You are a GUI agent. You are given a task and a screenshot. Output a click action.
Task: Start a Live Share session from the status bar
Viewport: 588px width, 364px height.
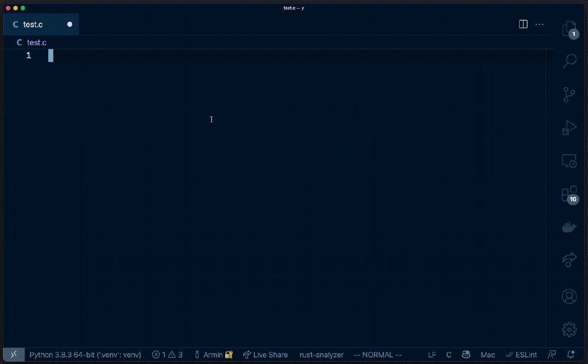point(265,355)
